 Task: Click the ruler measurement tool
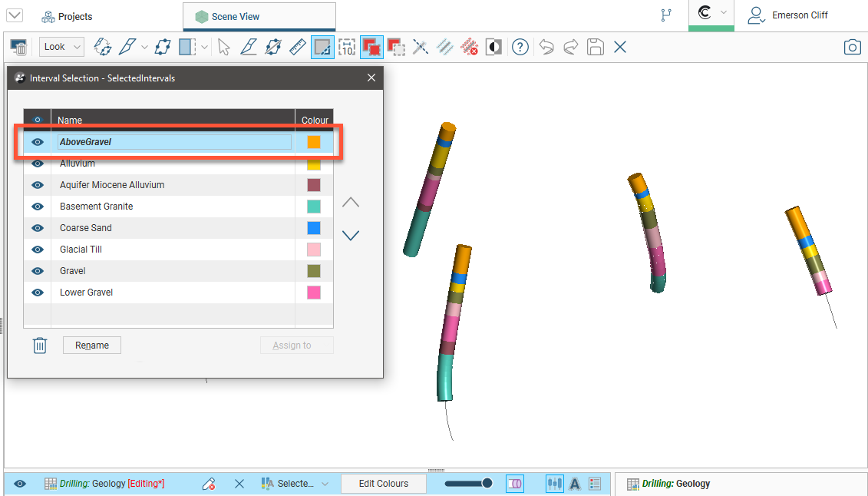[297, 48]
